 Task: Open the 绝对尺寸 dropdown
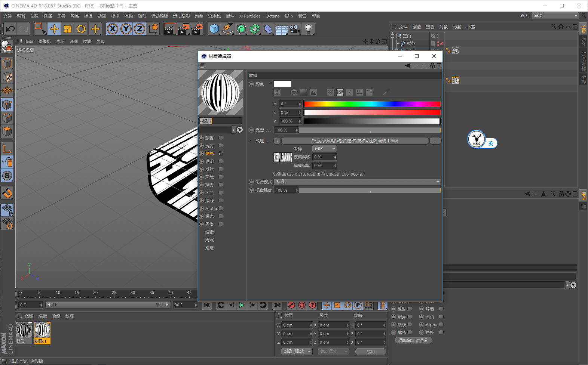coord(333,352)
